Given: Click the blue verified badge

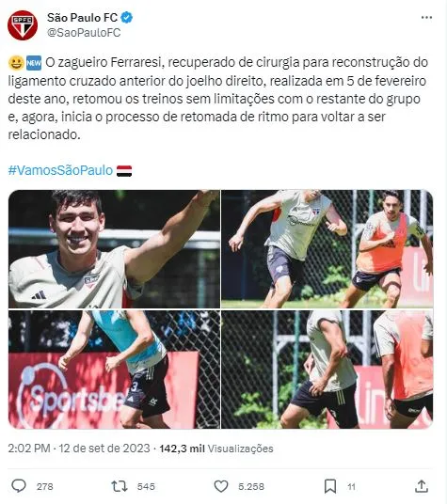Looking at the screenshot, I should click(127, 17).
